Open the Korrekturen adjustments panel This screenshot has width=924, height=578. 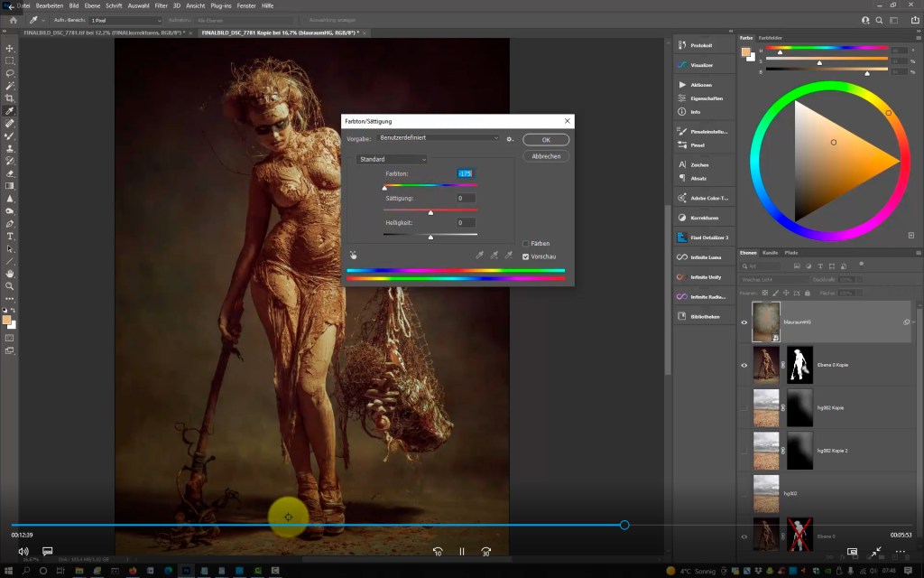click(x=704, y=218)
